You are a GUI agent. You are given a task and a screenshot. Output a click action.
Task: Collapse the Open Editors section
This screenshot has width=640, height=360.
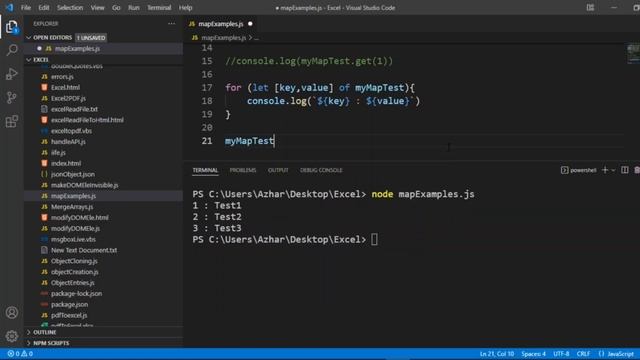(x=29, y=38)
